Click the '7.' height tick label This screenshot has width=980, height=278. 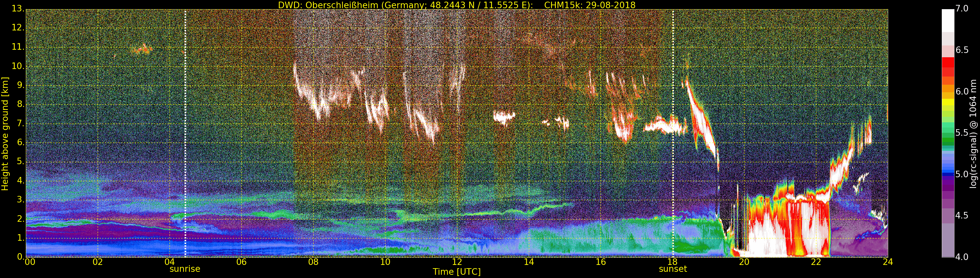point(21,123)
